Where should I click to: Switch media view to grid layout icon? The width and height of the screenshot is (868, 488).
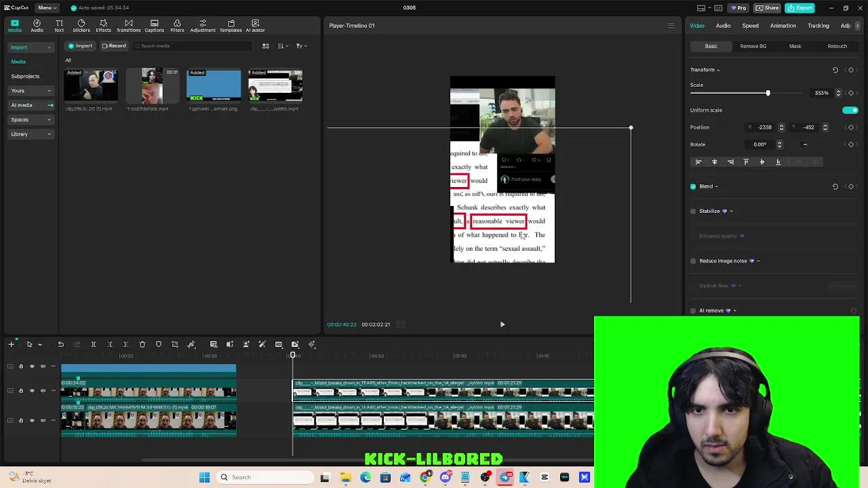tap(266, 46)
